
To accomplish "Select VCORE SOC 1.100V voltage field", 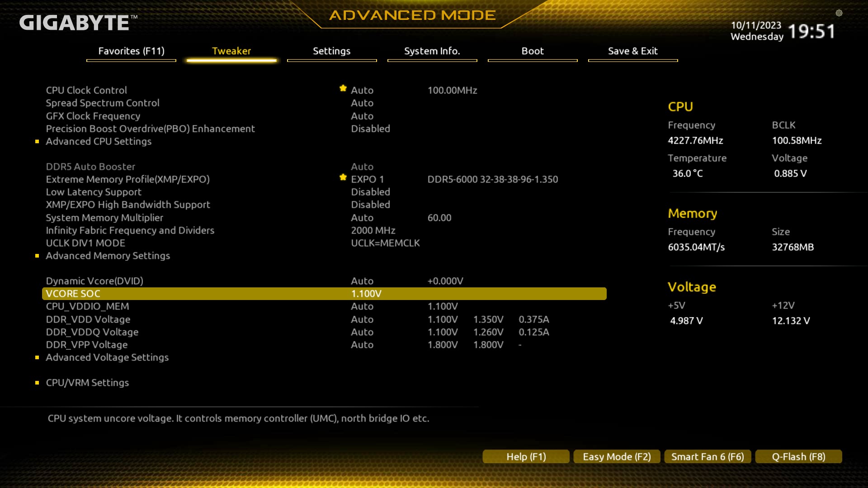I will coord(366,294).
